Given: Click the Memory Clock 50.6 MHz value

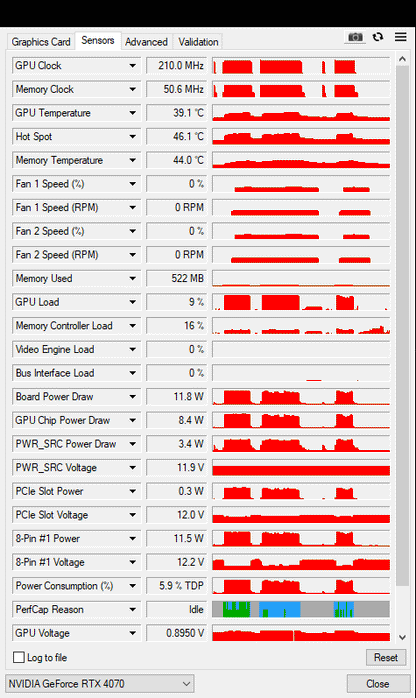Looking at the screenshot, I should pyautogui.click(x=177, y=89).
